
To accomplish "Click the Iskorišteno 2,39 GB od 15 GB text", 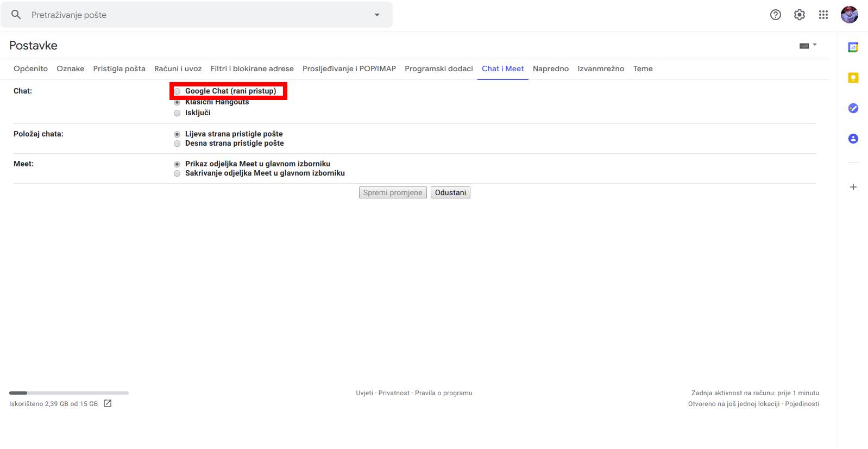I will 54,404.
